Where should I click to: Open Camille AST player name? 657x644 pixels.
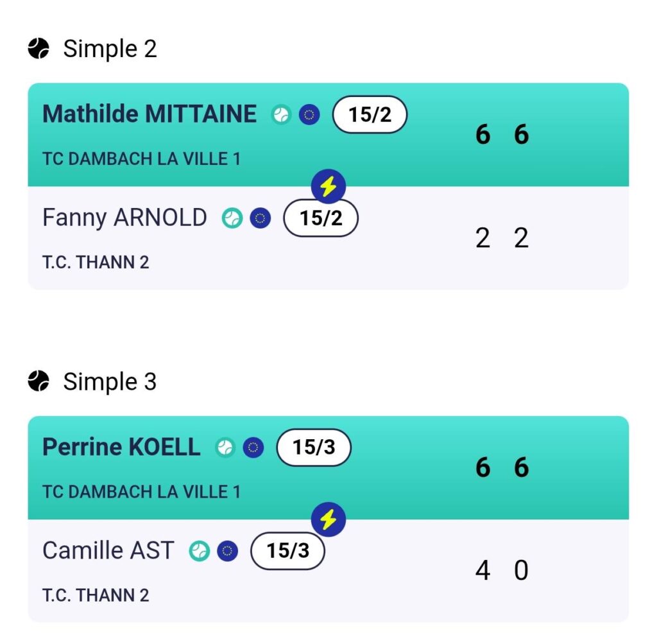coord(108,550)
